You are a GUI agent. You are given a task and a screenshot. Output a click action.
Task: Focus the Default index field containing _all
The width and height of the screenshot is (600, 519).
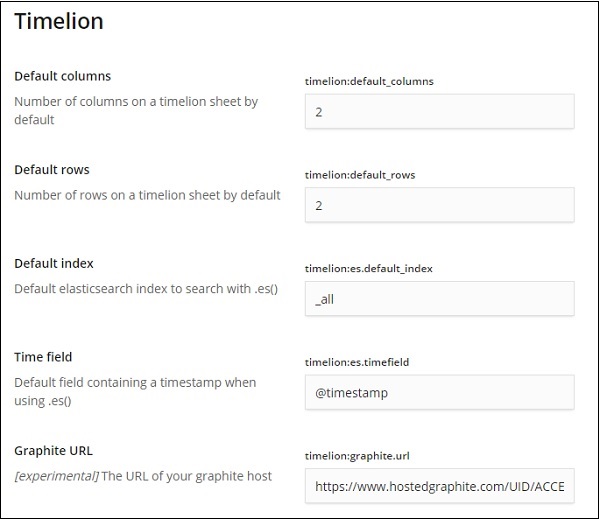(439, 299)
